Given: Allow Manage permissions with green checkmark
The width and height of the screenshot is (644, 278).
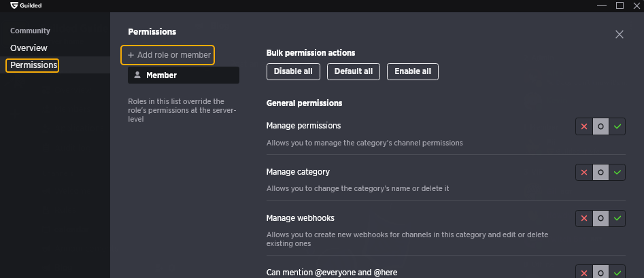Looking at the screenshot, I should pyautogui.click(x=617, y=126).
